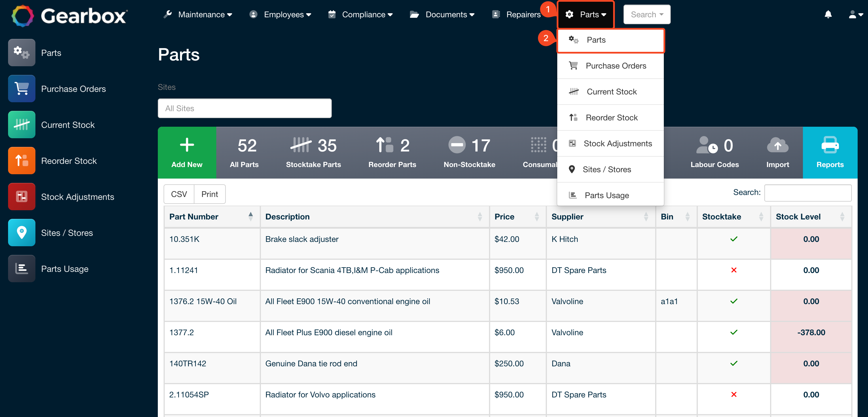Open the Parts Usage sidebar icon
This screenshot has width=868, height=417.
(x=22, y=268)
